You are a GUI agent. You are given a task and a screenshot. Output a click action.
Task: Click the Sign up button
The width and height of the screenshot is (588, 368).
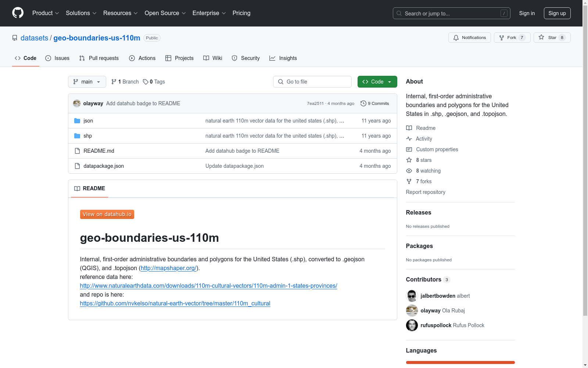pos(557,13)
